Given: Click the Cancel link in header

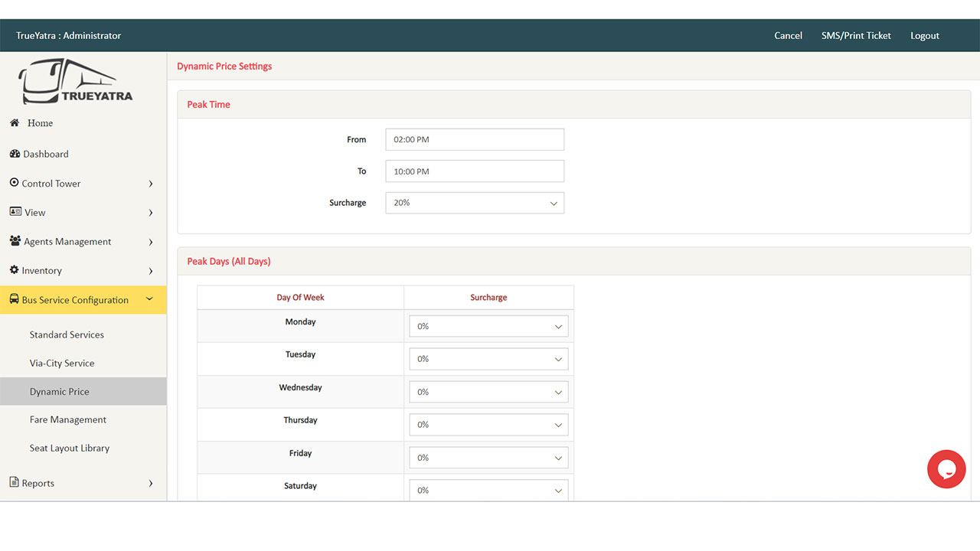Looking at the screenshot, I should click(x=788, y=35).
